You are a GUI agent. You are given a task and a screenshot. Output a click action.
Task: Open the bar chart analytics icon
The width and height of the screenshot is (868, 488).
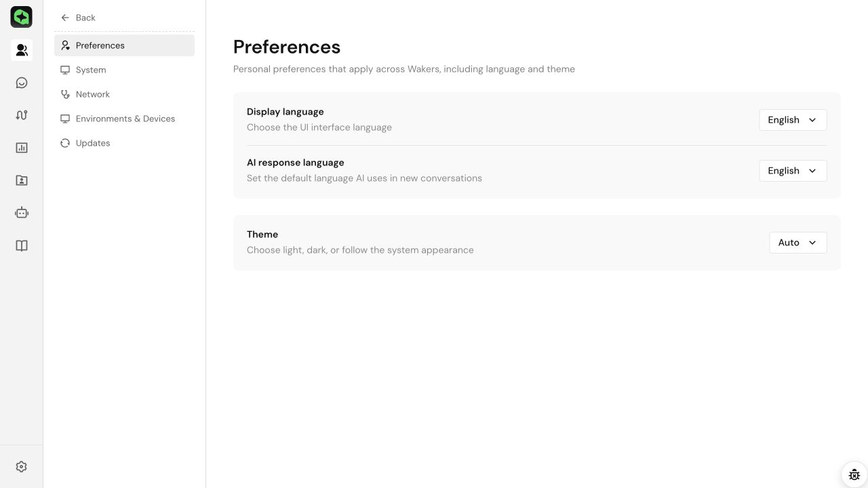[22, 148]
